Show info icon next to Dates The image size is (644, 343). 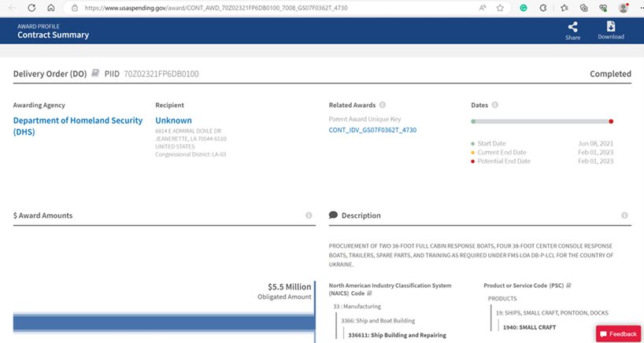point(495,105)
